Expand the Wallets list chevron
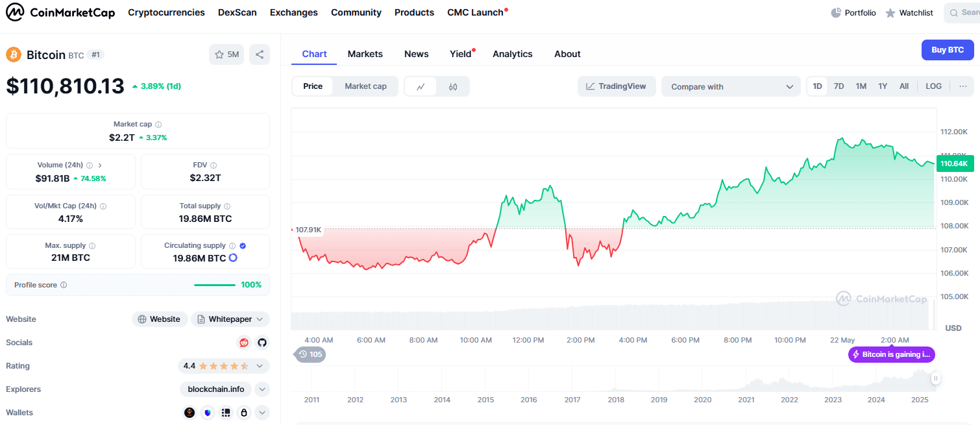 (262, 413)
